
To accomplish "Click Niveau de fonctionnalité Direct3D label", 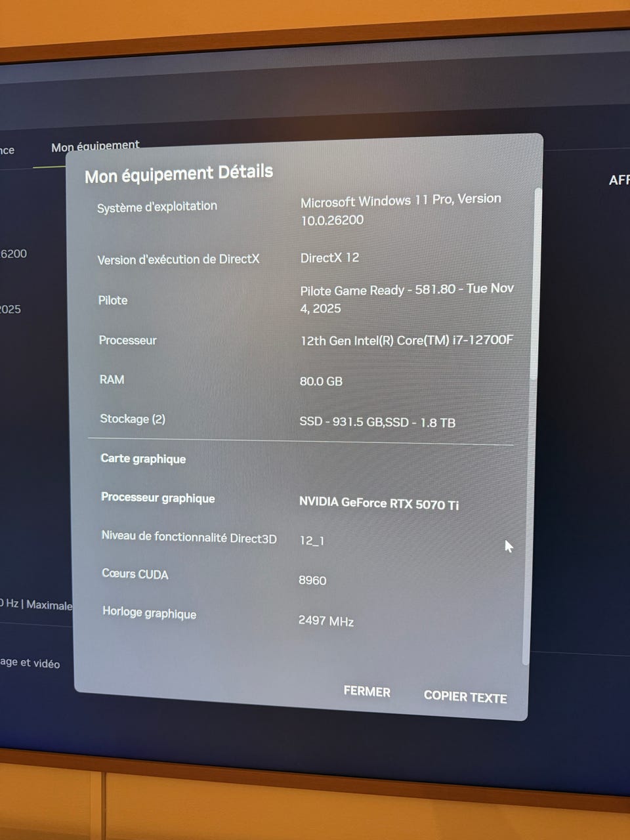I will point(189,537).
